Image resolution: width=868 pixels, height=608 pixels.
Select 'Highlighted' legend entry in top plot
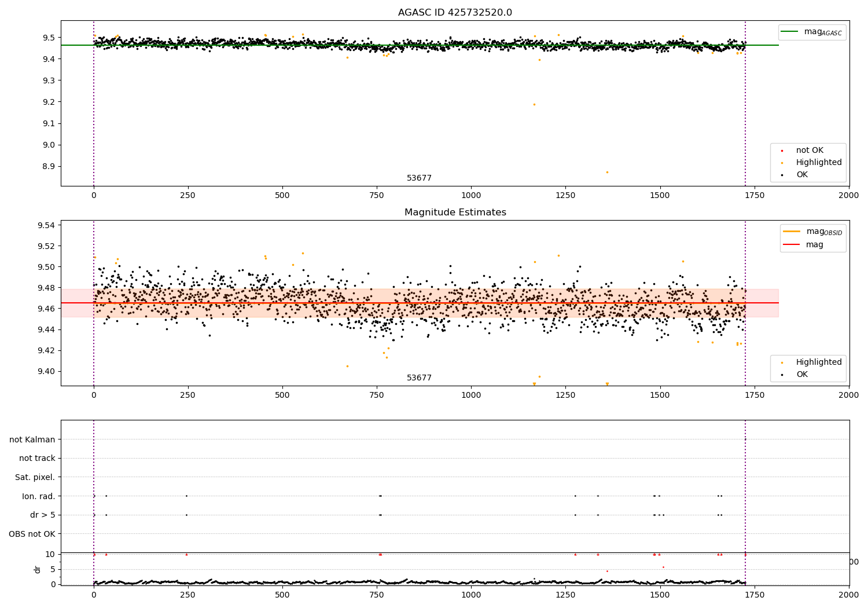(x=812, y=163)
